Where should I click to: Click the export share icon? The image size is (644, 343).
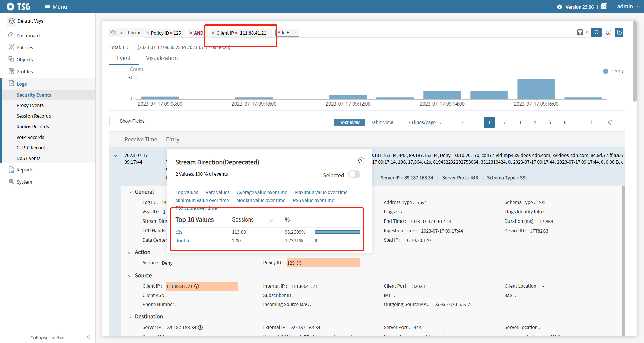[619, 33]
